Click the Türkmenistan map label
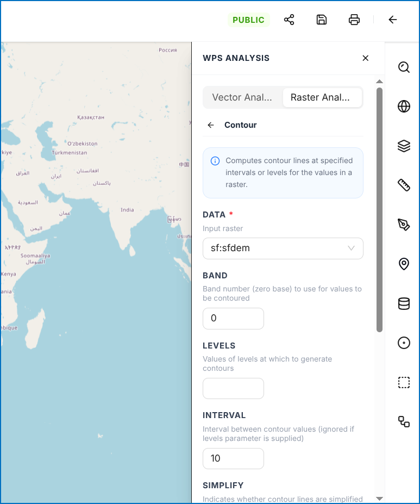420x504 pixels. [x=70, y=153]
